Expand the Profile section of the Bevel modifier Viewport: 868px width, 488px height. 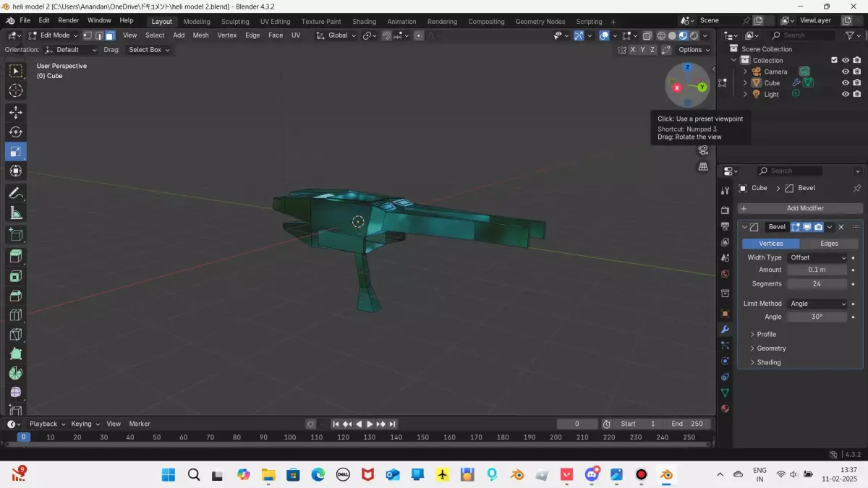pyautogui.click(x=765, y=334)
